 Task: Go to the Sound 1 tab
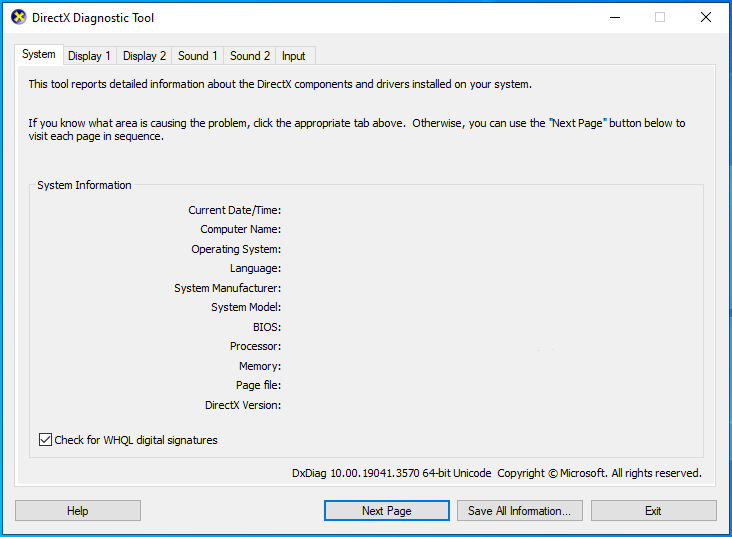pos(197,56)
